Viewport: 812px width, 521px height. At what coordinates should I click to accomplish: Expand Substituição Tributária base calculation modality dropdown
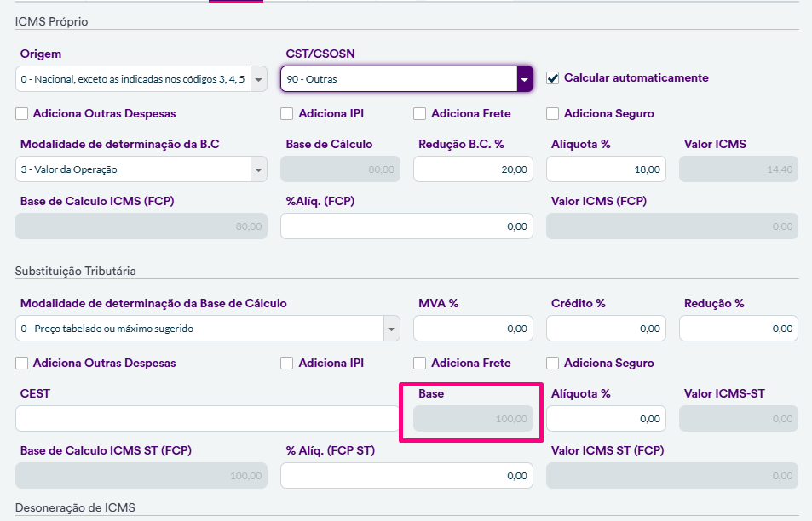point(391,329)
